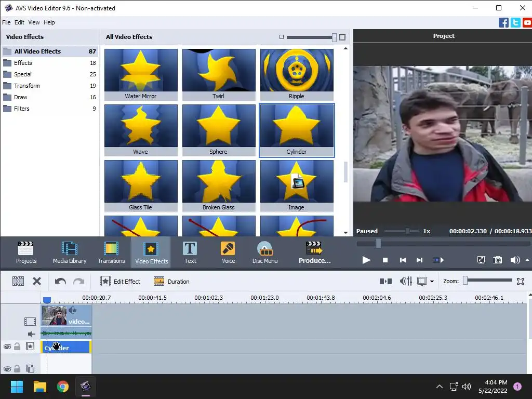Open Chrome from the Windows taskbar
The image size is (532, 399).
click(63, 387)
